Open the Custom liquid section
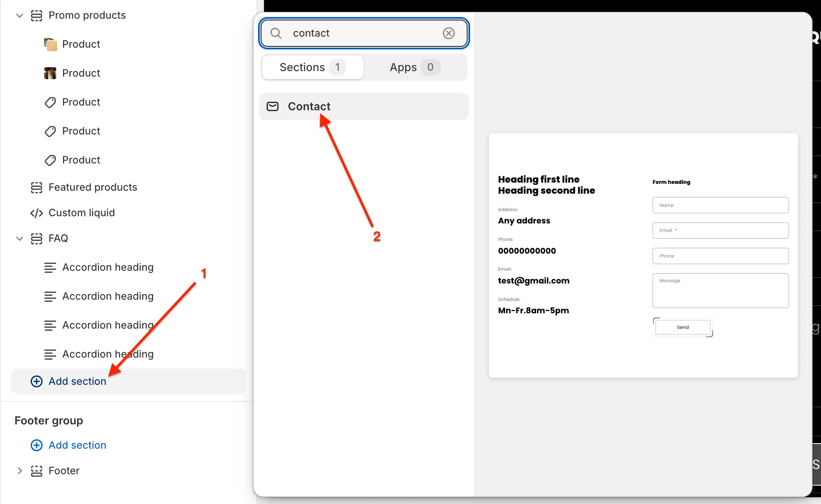 (82, 213)
